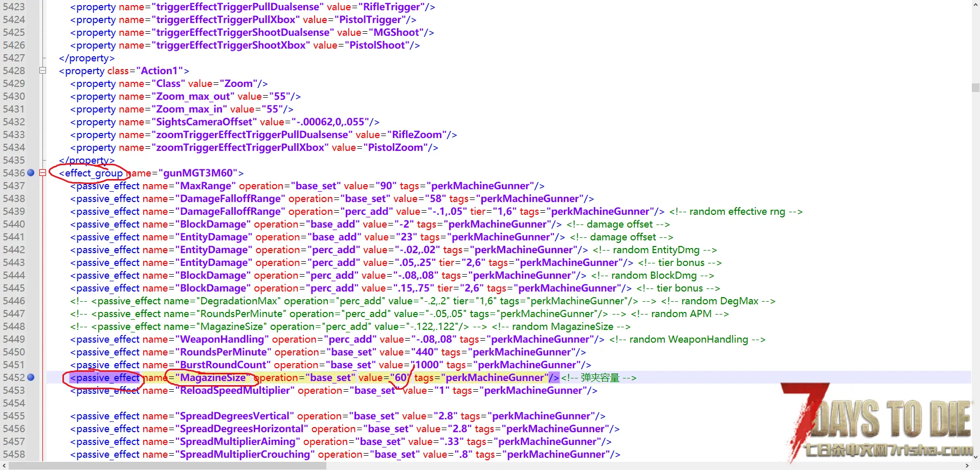Click the scroll-down arrow of vertical scrollbar

[x=975, y=457]
